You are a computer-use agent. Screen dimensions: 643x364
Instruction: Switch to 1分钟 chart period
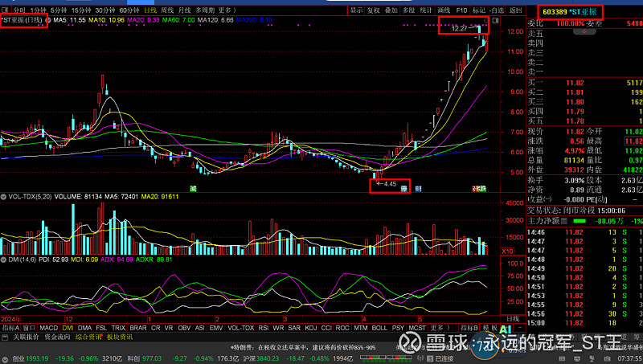tap(38, 10)
